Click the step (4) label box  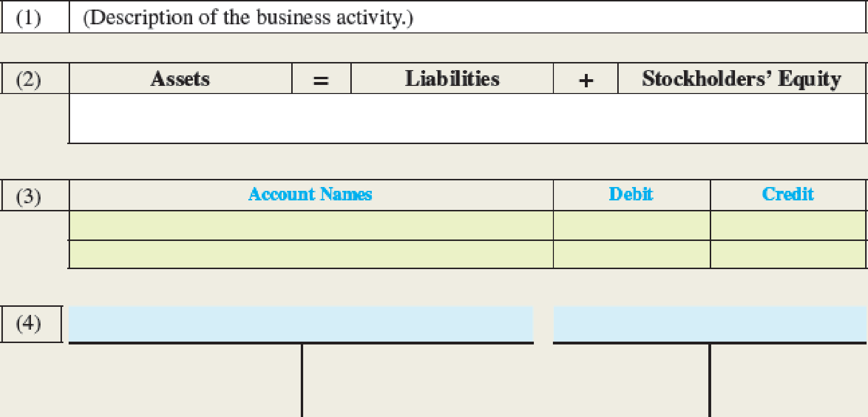point(31,324)
